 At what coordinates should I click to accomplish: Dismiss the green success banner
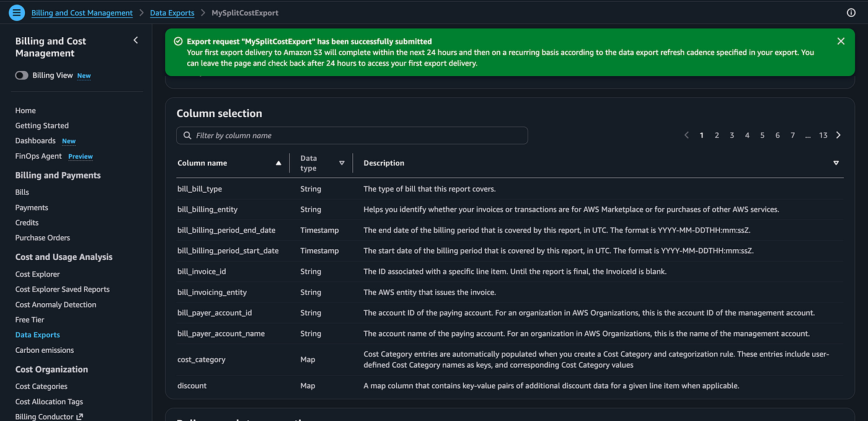pos(841,41)
